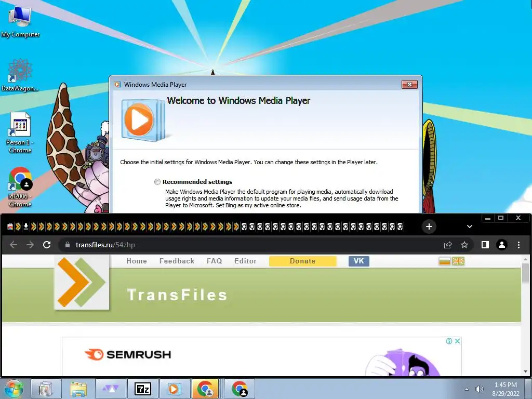Go to the Home page on TransFiles
532x399 pixels.
(137, 261)
